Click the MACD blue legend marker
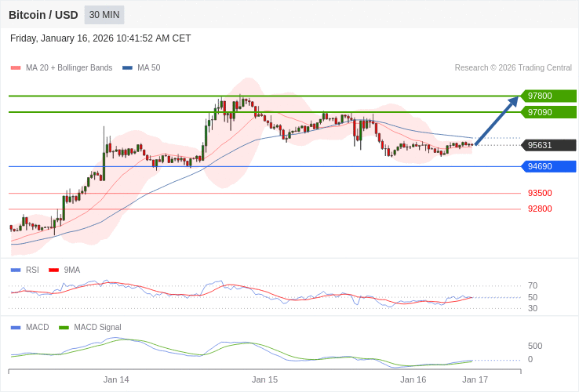Viewport: 579px width, 392px height. click(x=16, y=327)
